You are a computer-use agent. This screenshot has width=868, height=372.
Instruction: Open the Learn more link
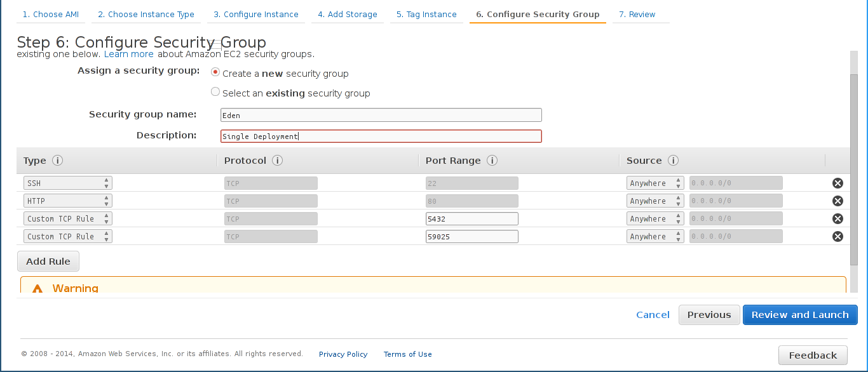tap(129, 54)
